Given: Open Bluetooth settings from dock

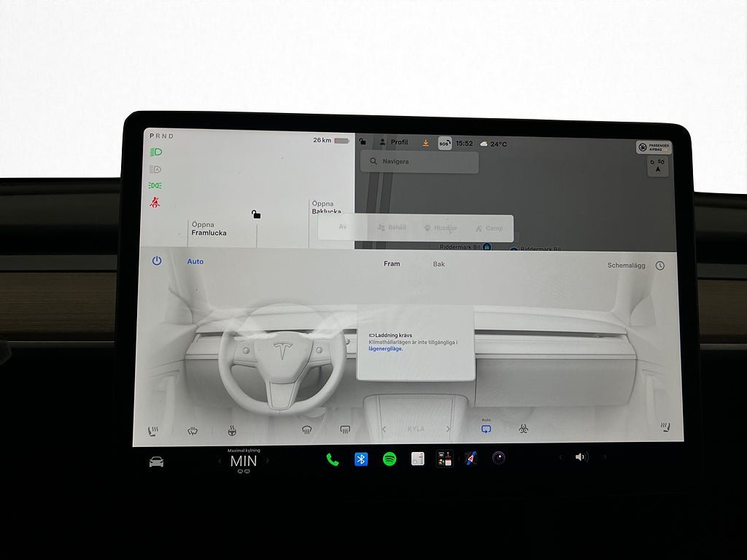Looking at the screenshot, I should (x=361, y=459).
